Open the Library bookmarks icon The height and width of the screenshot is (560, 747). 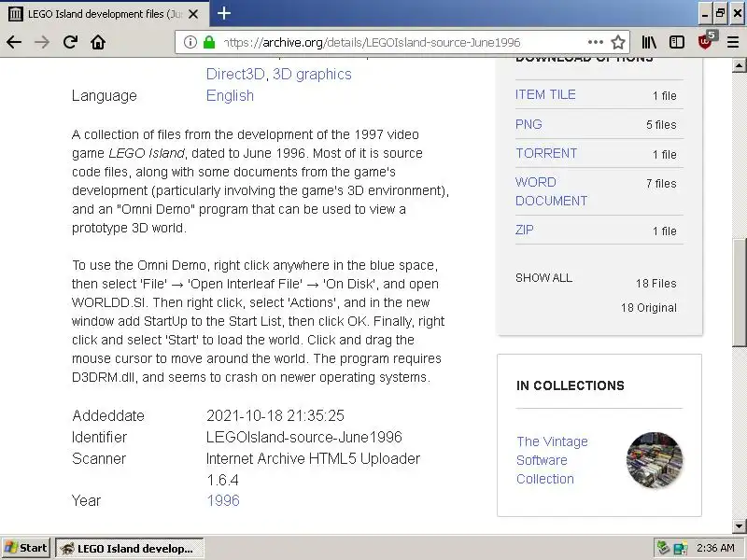(x=649, y=42)
